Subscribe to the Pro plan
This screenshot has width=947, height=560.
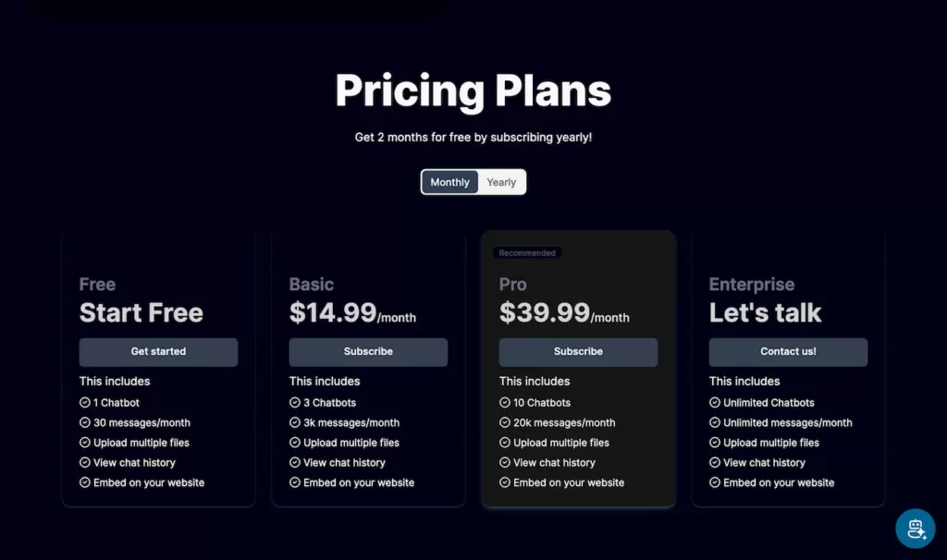tap(578, 352)
